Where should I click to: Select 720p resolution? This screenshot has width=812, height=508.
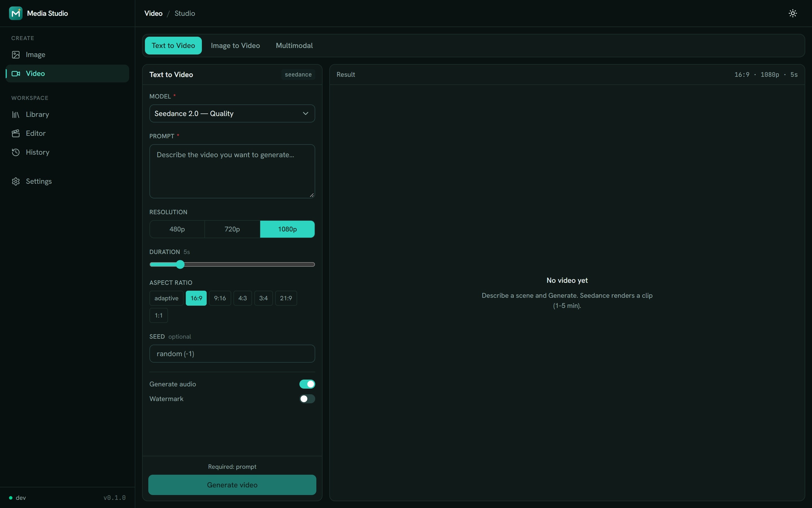pos(232,229)
